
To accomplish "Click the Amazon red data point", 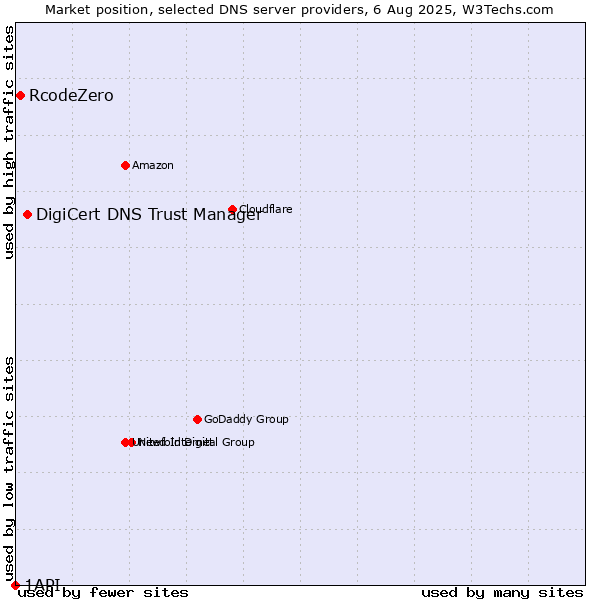I will click(125, 165).
